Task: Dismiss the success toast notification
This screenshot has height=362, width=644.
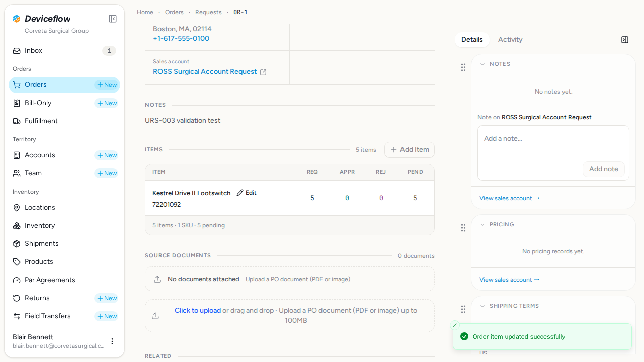Action: (455, 325)
